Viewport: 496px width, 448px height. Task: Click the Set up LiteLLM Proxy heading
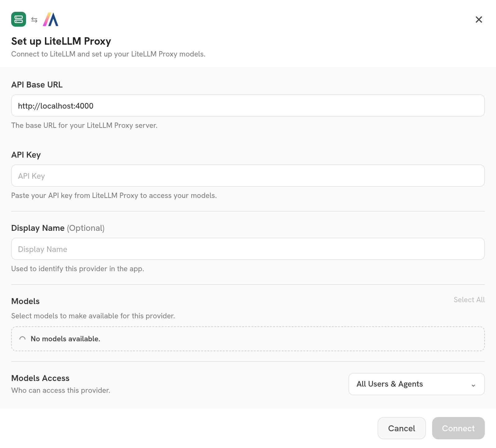tap(61, 41)
